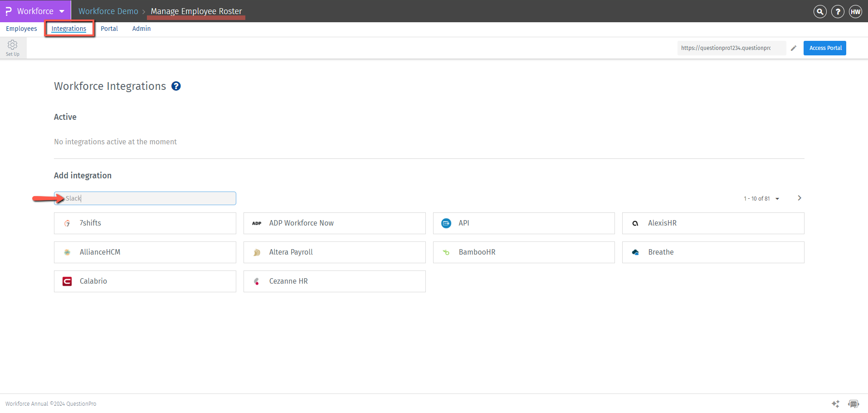Open the Employees tab
Viewport: 868px width, 413px height.
[x=21, y=29]
